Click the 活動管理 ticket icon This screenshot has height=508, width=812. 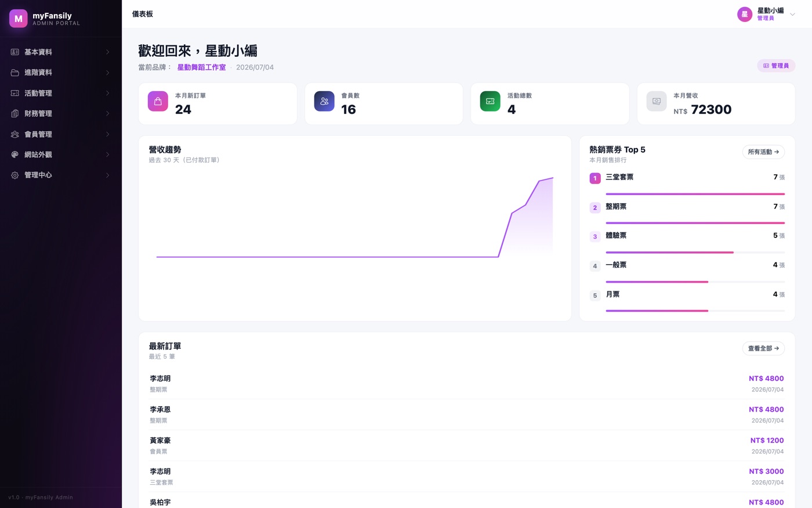click(x=15, y=93)
